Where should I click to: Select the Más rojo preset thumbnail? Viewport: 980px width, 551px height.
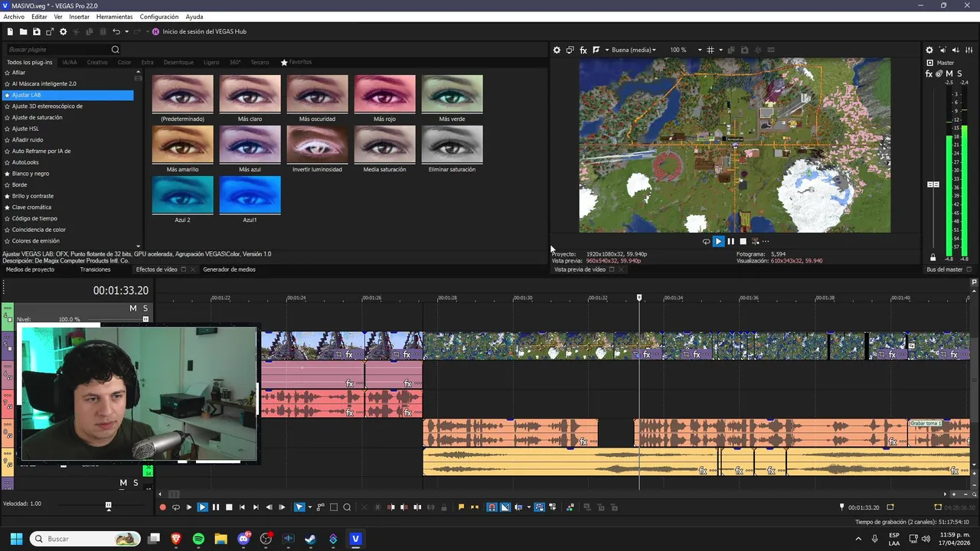[x=384, y=94]
